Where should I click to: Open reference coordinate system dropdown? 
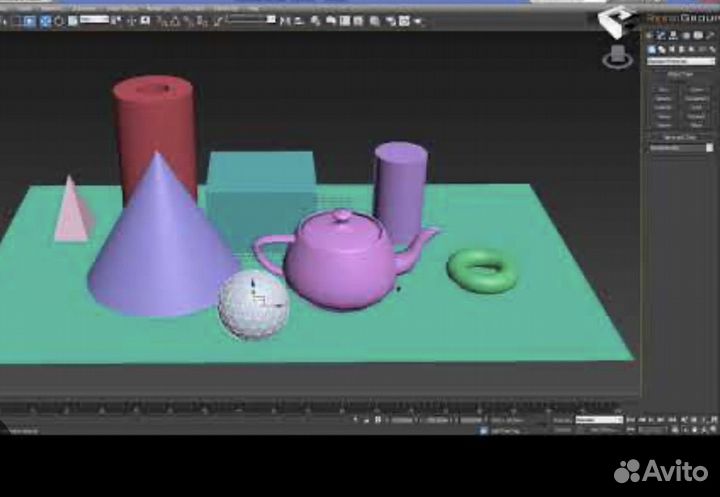(x=94, y=19)
